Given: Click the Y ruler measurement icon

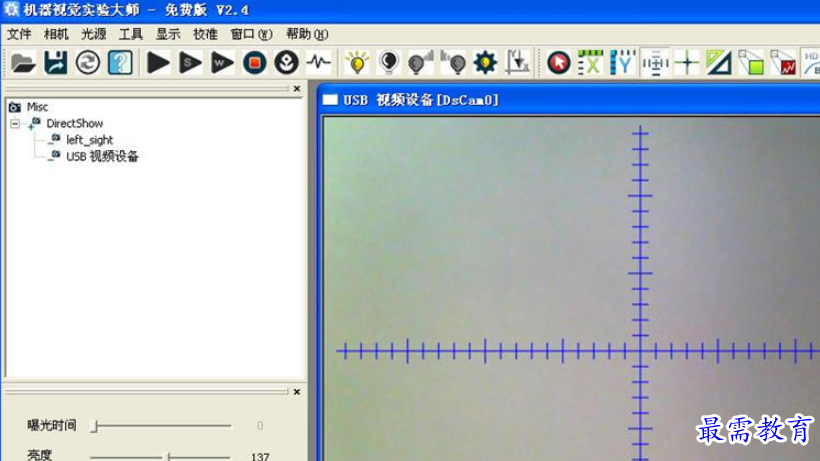Looking at the screenshot, I should [x=623, y=63].
